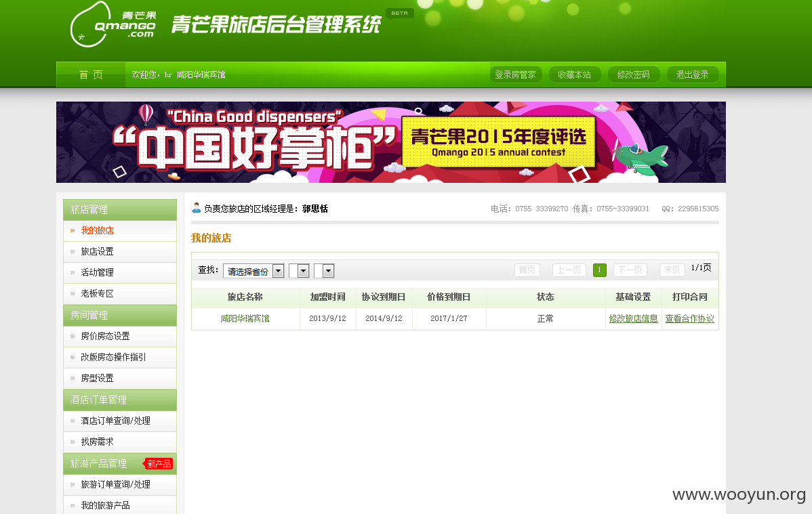This screenshot has width=812, height=514.
Task: Open the 中国好掌柜 2015 contest banner
Action: [x=391, y=142]
